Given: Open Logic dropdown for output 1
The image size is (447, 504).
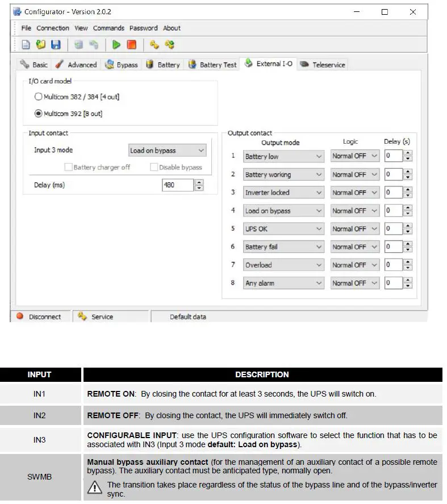Looking at the screenshot, I should coord(355,156).
